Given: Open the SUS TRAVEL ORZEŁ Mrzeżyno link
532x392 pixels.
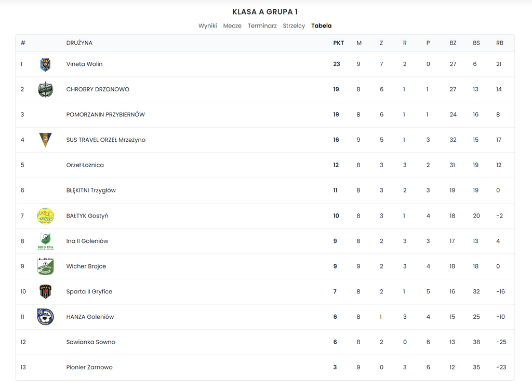Looking at the screenshot, I should click(105, 140).
